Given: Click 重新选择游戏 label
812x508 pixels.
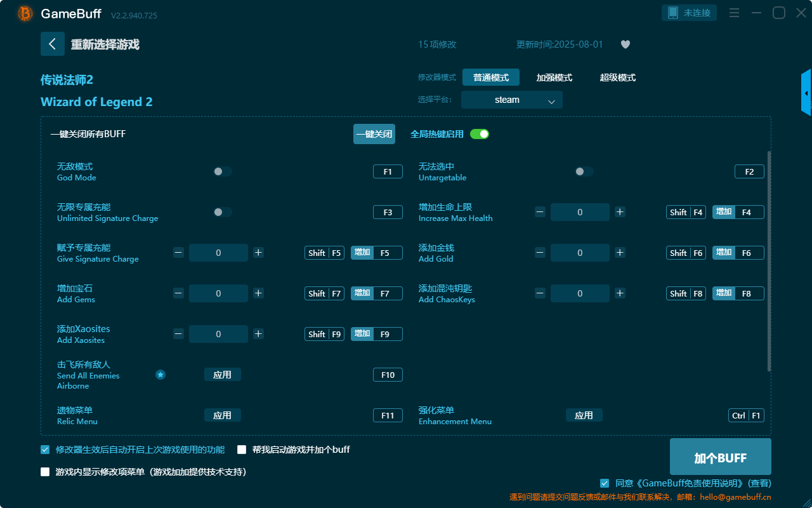Looking at the screenshot, I should (x=105, y=44).
